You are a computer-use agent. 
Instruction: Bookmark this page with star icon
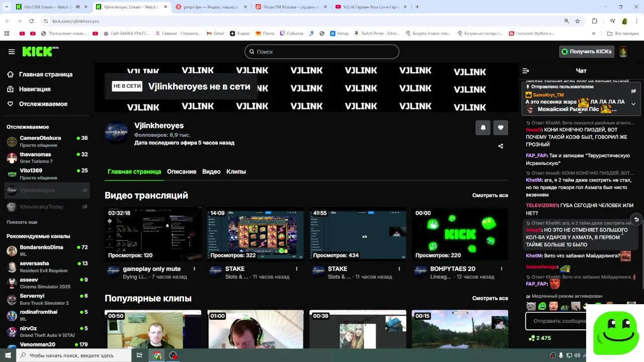578,21
